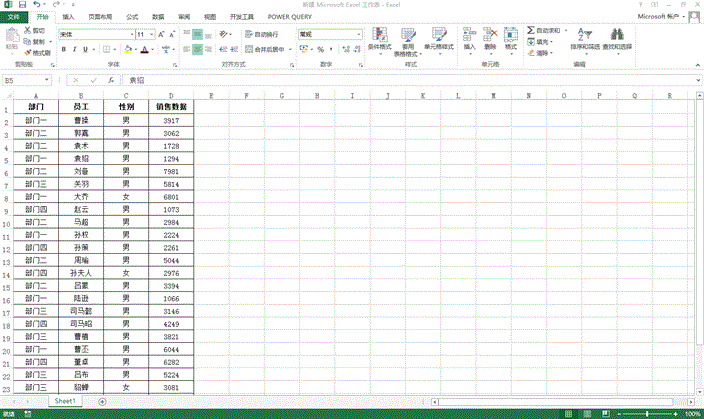Click the insert function fx icon
The image size is (704, 419).
[x=110, y=80]
